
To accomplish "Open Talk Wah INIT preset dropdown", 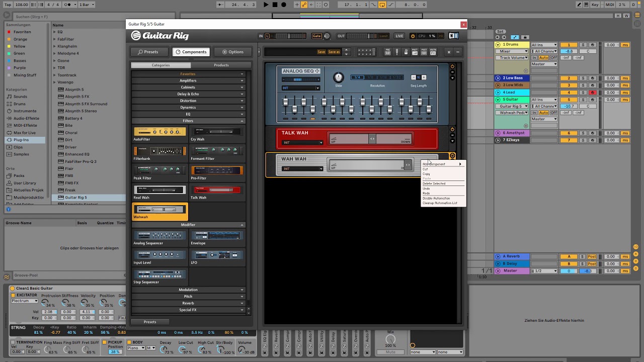I will pos(302,142).
